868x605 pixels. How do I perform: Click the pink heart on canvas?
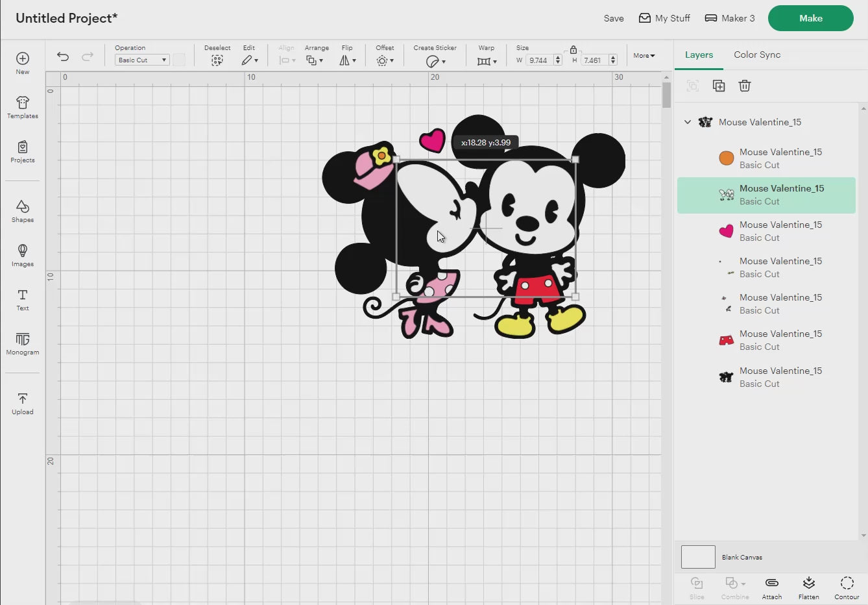[x=432, y=140]
